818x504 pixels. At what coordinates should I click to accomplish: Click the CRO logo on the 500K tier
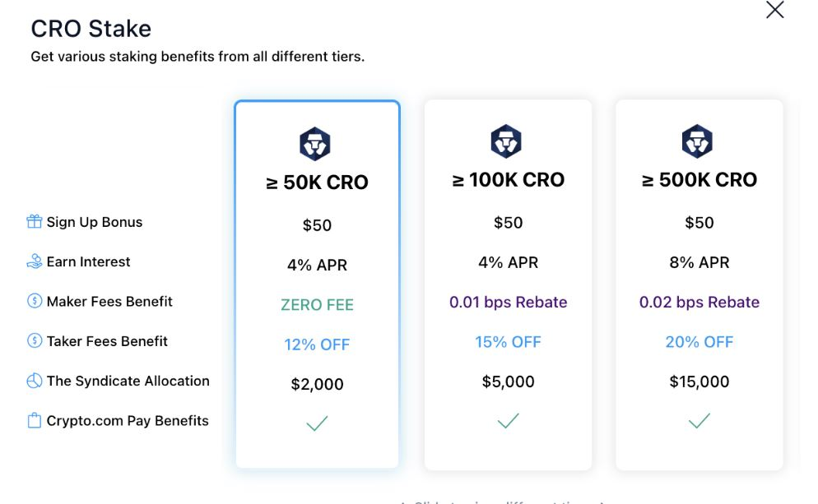pos(697,141)
